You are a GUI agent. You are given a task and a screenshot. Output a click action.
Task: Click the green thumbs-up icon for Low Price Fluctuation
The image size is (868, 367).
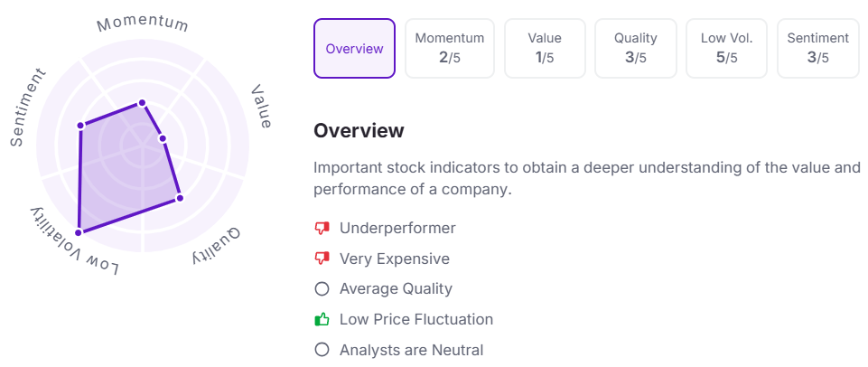pyautogui.click(x=322, y=319)
